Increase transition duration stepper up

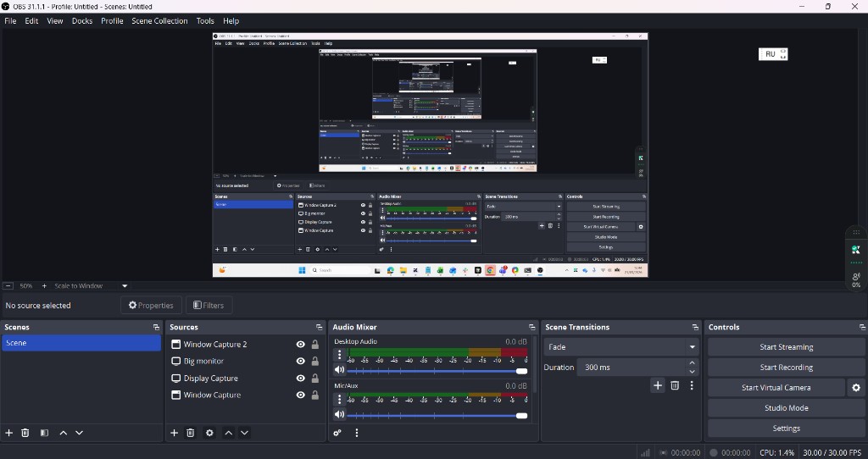[692, 362]
